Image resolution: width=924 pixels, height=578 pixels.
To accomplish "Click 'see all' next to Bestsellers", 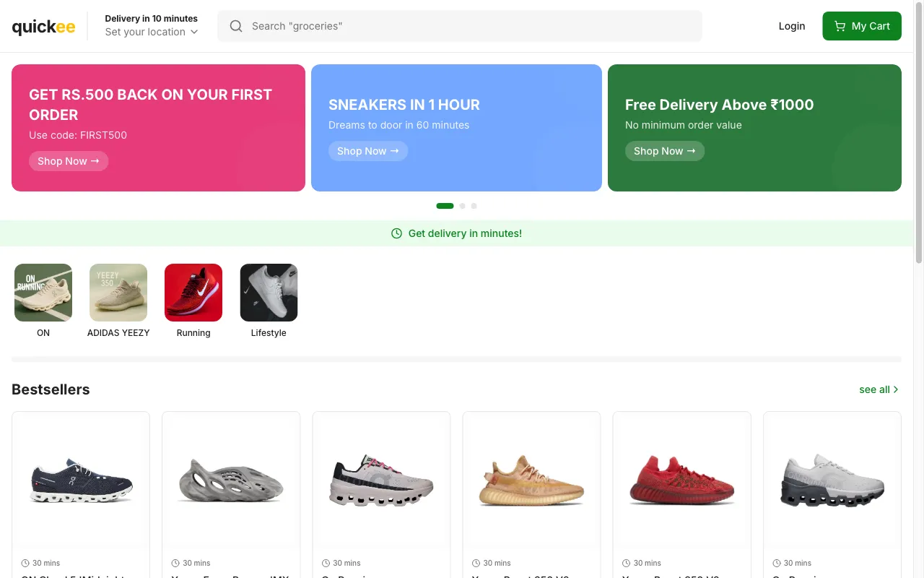I will click(879, 389).
